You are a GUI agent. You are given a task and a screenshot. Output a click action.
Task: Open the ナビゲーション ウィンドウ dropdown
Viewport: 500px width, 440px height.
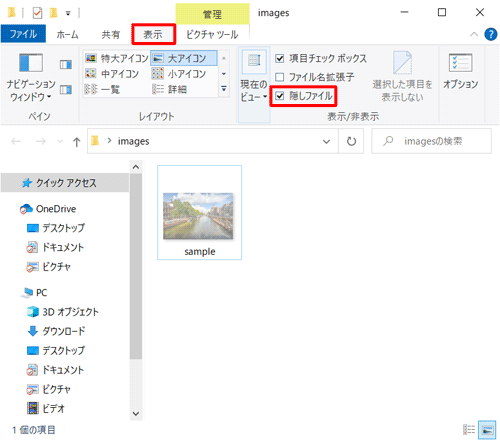click(31, 76)
